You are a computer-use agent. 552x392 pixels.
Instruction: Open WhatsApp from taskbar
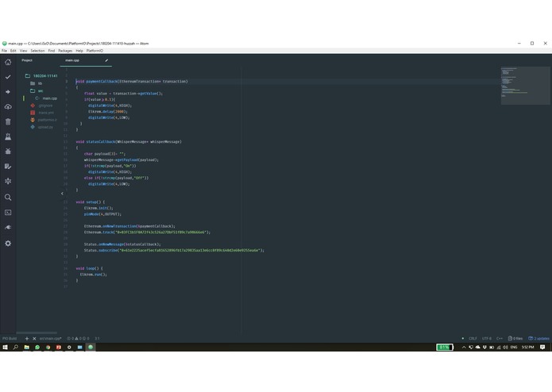(37, 347)
